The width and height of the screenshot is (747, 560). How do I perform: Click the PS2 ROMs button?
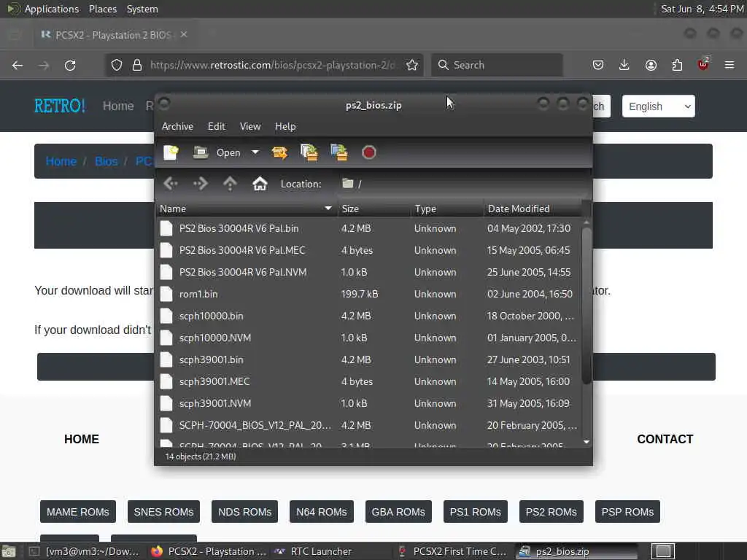(x=551, y=512)
